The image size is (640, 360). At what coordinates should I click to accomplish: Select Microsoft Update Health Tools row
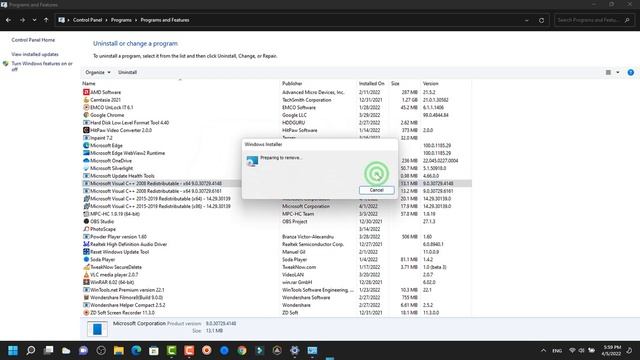point(277,176)
